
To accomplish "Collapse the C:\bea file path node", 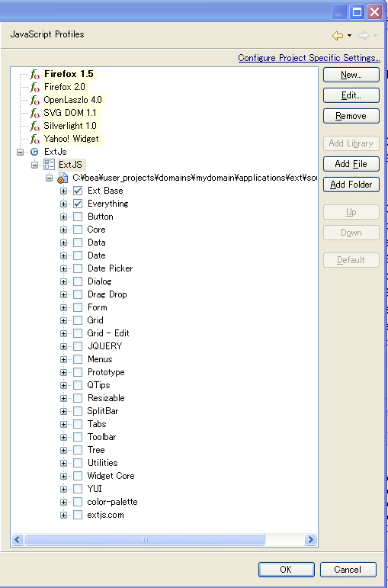I will pos(49,178).
